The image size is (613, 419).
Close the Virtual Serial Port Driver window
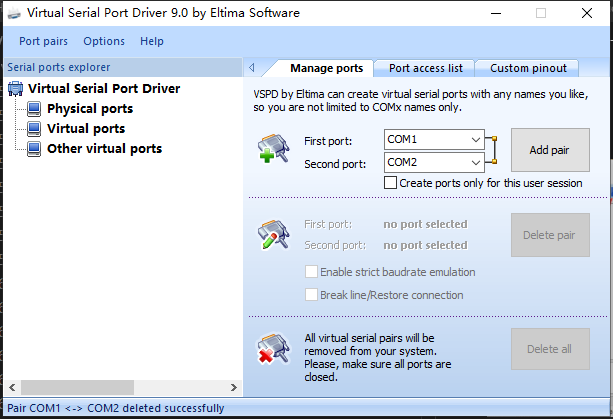point(587,13)
